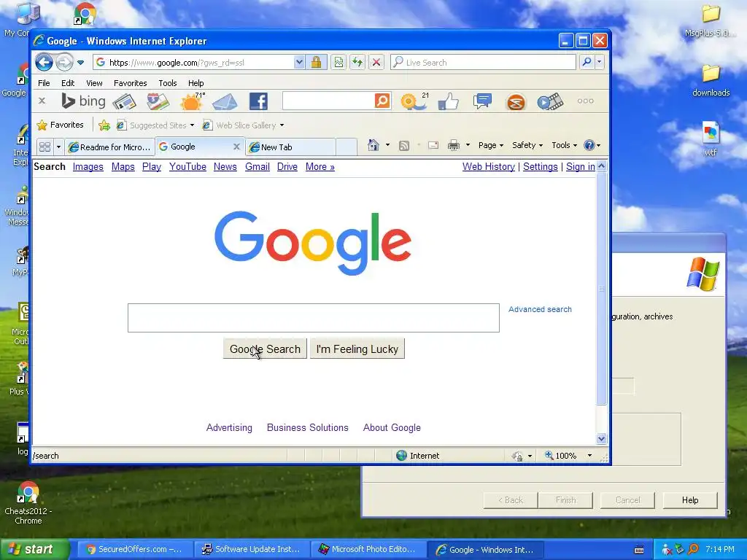Viewport: 747px width, 560px height.
Task: Click the rewards sun-moon icon showing 21
Action: (x=414, y=101)
